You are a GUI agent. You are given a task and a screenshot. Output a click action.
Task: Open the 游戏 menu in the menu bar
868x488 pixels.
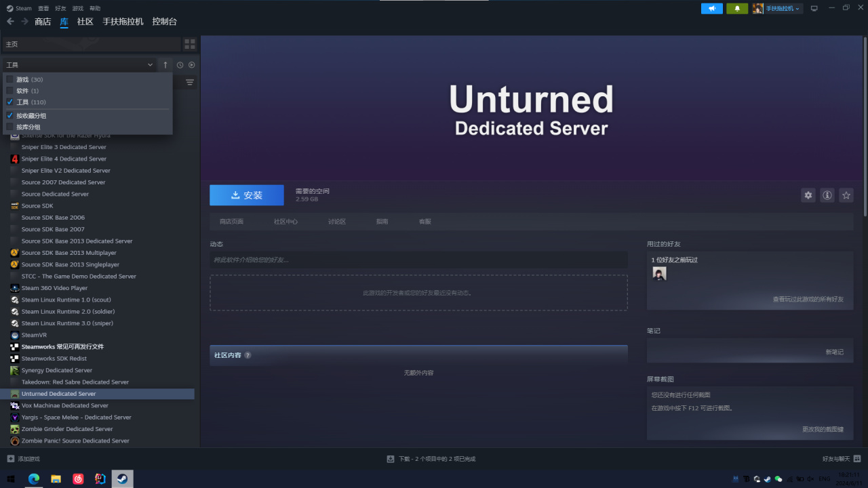click(77, 8)
